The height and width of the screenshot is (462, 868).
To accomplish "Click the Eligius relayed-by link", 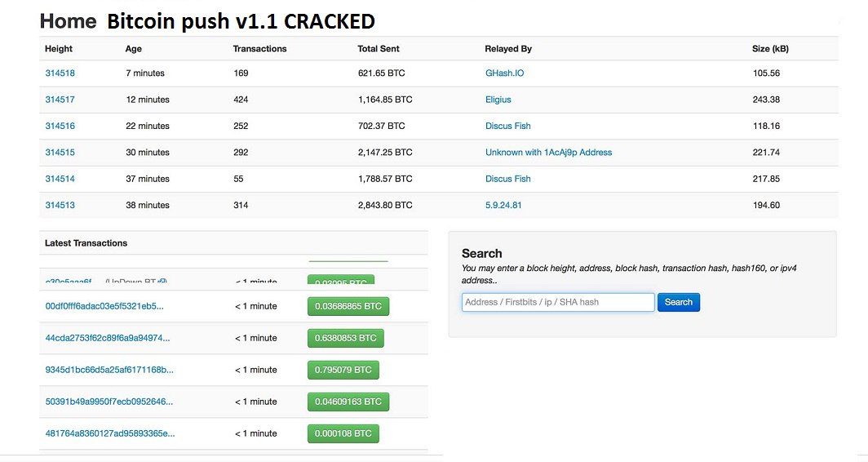I will pyautogui.click(x=498, y=100).
